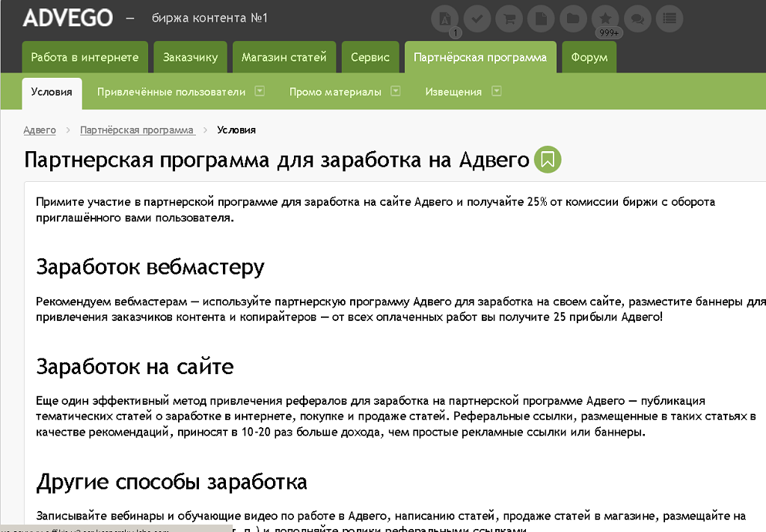Follow the Партнёрская программа breadcrumb link

click(x=138, y=130)
